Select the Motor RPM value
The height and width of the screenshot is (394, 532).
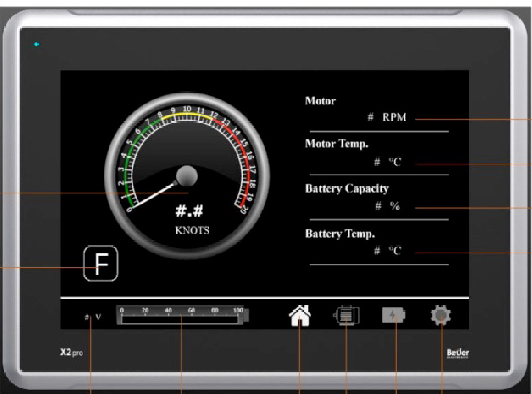(x=387, y=117)
